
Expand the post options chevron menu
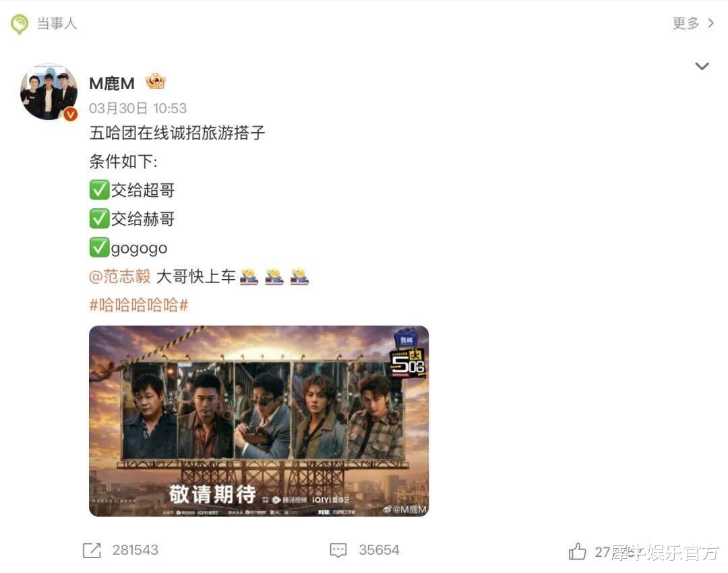pos(702,66)
